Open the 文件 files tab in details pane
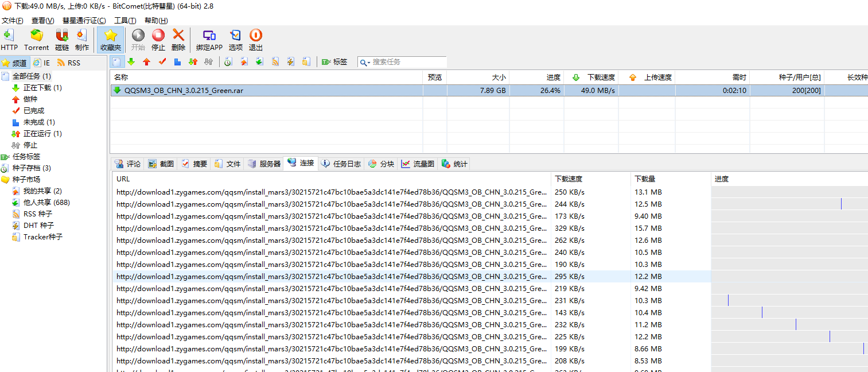Screen dimensions: 868x372 click(x=227, y=164)
